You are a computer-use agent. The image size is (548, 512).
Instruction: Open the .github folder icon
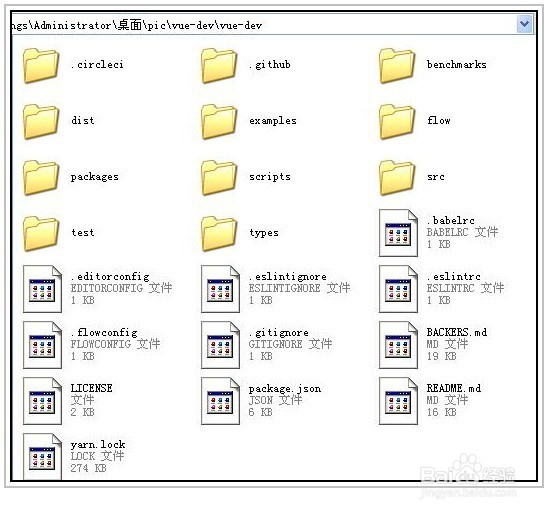coord(219,66)
